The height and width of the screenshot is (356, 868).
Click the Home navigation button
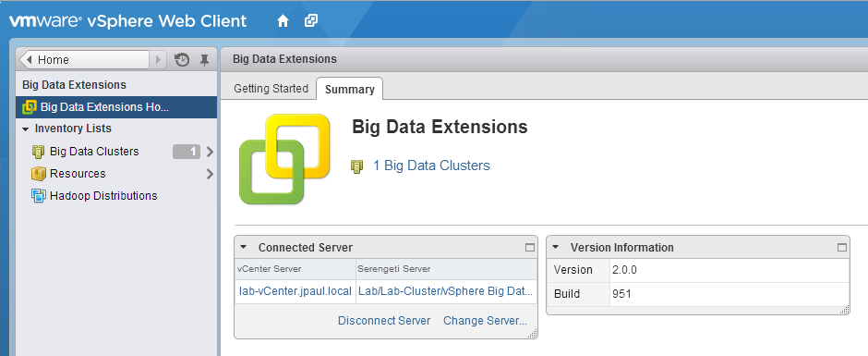pos(84,59)
